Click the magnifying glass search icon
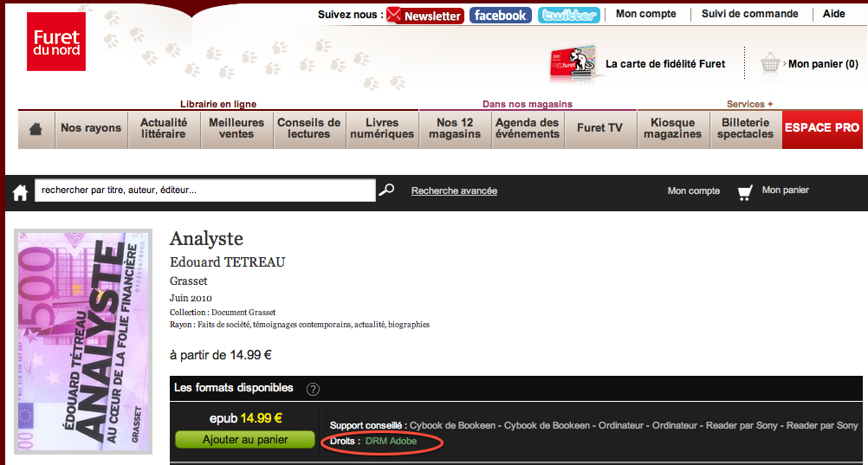The image size is (868, 465). pyautogui.click(x=385, y=190)
